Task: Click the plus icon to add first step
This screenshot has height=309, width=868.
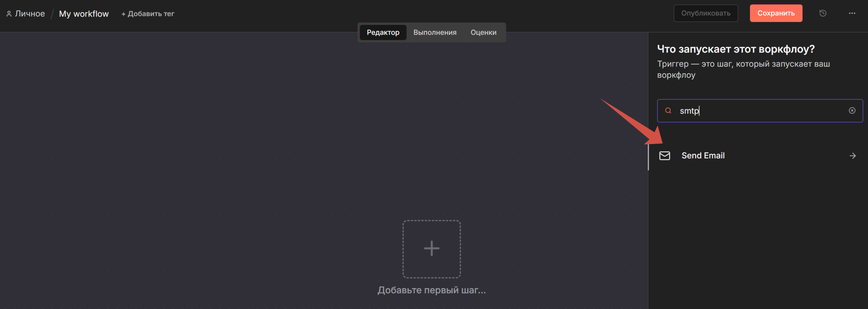Action: coord(431,249)
